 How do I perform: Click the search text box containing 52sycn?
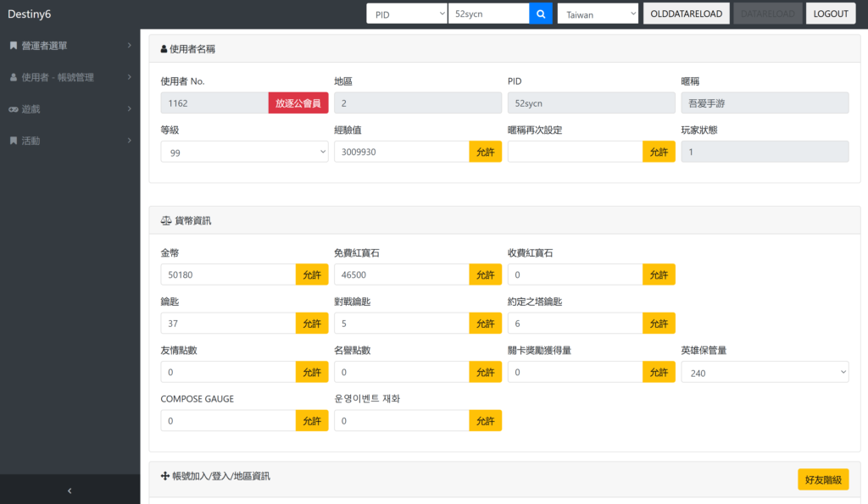488,14
